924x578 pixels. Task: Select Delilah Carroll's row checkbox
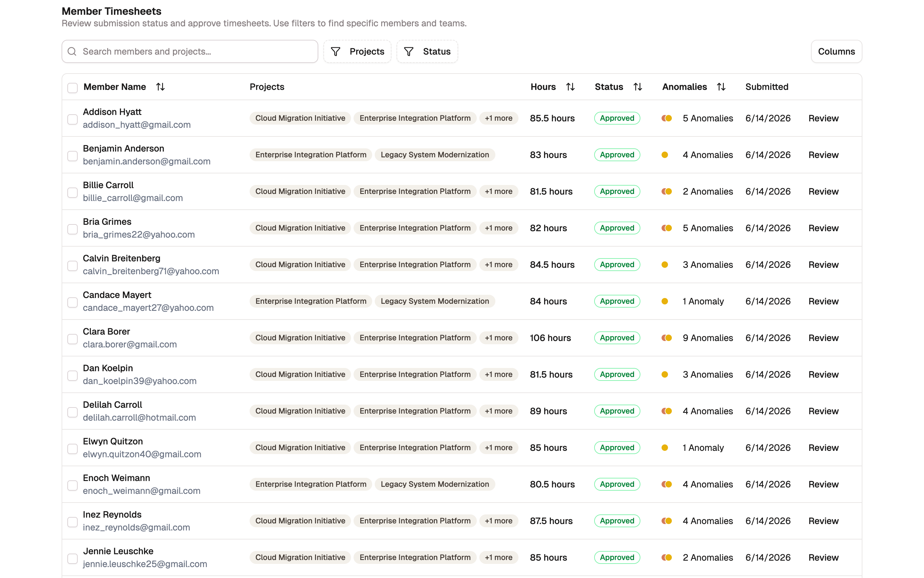73,412
